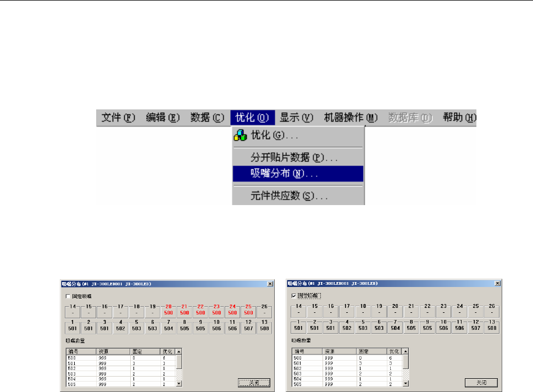Click nozzle slot 7 (504) in left dialog

pyautogui.click(x=169, y=326)
